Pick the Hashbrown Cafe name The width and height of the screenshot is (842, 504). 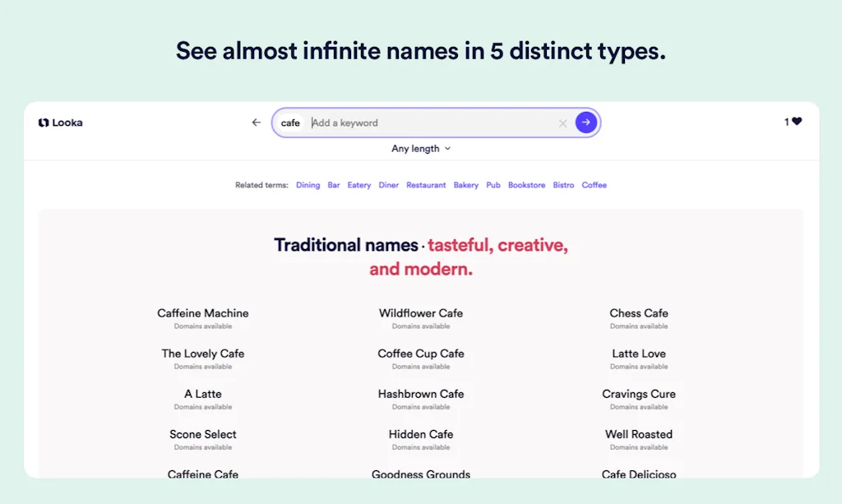tap(421, 394)
